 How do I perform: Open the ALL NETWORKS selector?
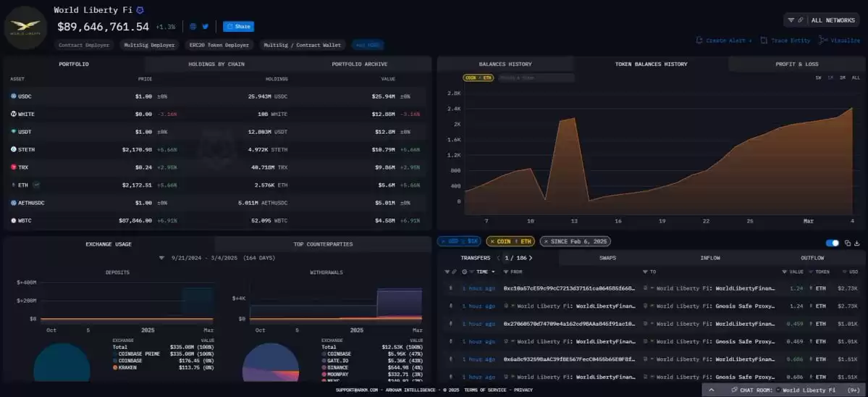833,20
